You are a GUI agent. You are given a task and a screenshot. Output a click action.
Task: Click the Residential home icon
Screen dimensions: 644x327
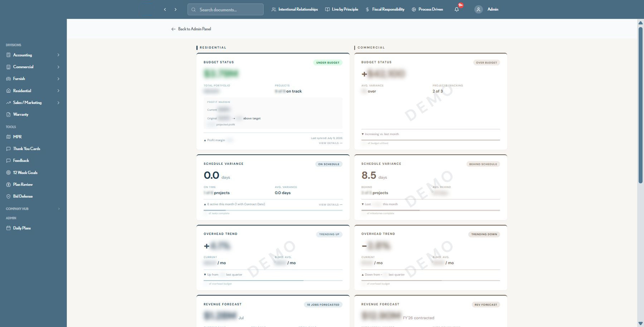pos(9,91)
